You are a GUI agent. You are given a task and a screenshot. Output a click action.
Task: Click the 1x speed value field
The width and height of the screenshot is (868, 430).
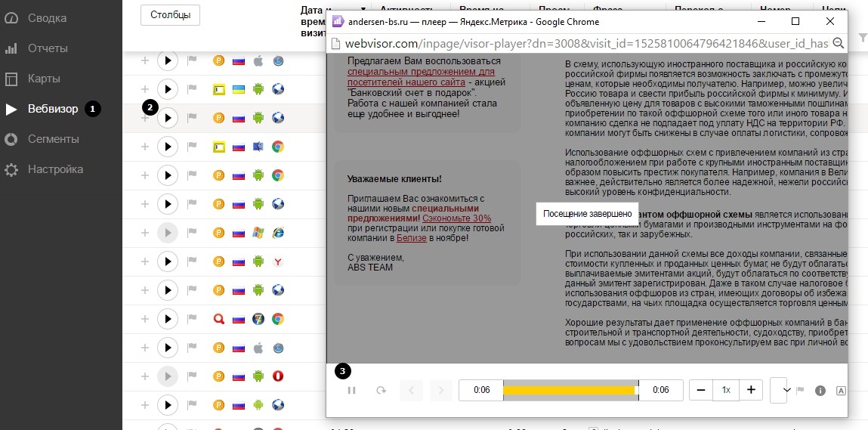point(726,390)
